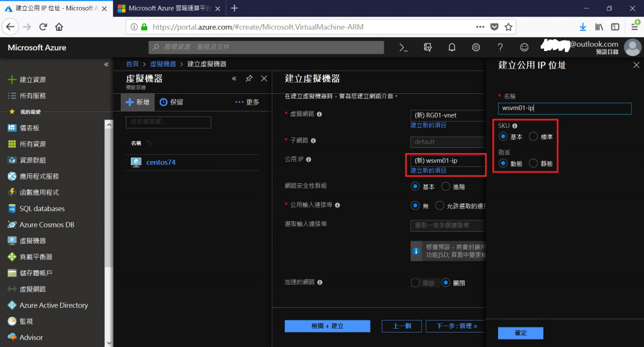Close the 建立公用 IP 位址 panel
Image resolution: width=644 pixels, height=347 pixels.
[x=636, y=65]
